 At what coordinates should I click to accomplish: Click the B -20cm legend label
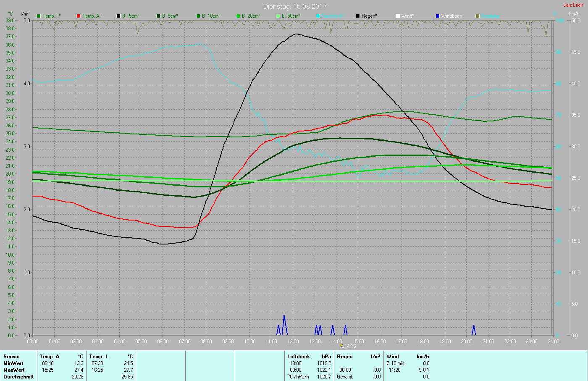coord(251,16)
